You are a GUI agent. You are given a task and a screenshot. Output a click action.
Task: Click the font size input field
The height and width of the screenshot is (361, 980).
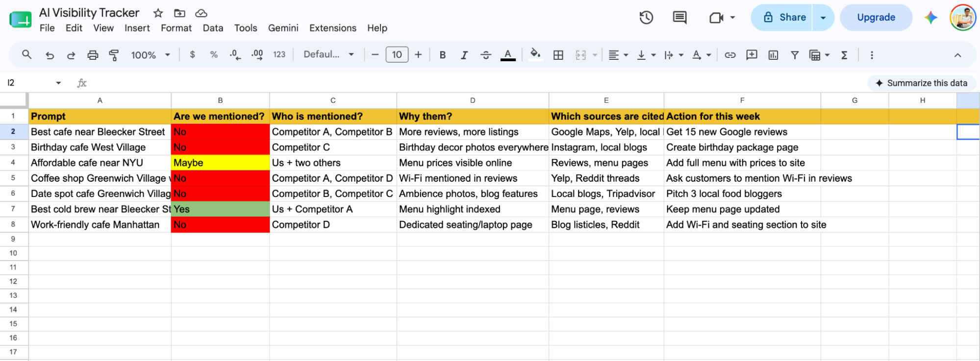point(397,55)
